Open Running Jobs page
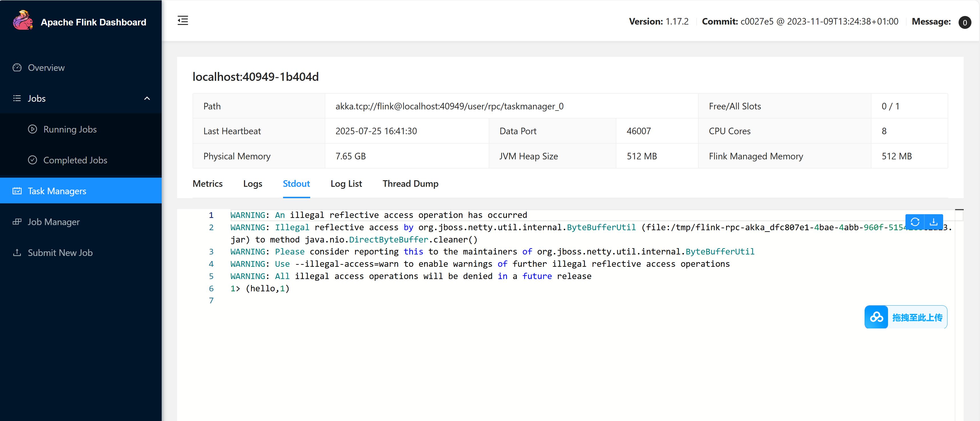 pos(81,129)
